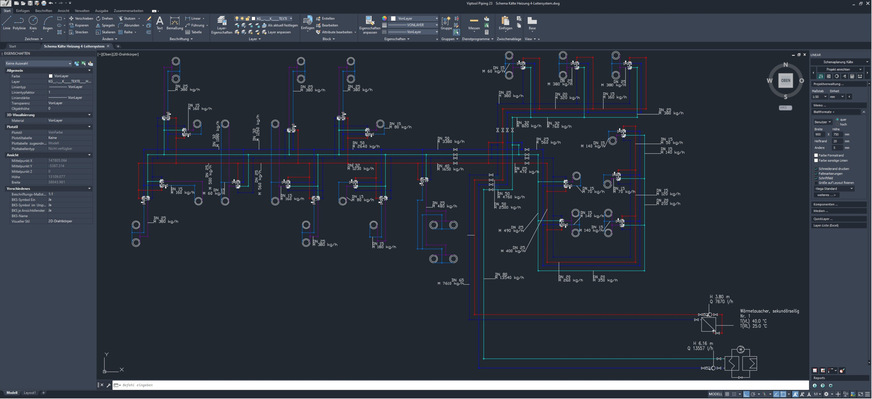
Task: Click the weitere ... button
Action: 827,195
